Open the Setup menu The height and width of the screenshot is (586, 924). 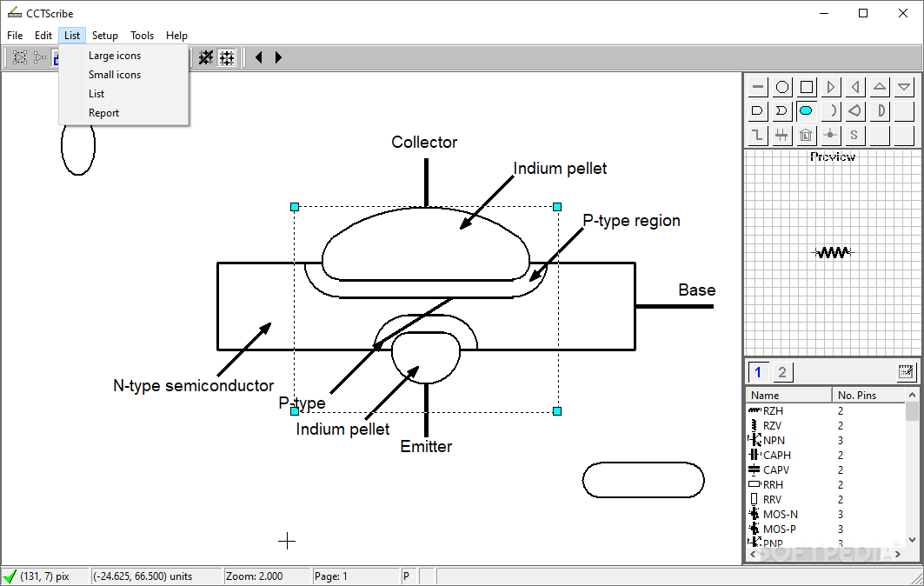[x=105, y=36]
